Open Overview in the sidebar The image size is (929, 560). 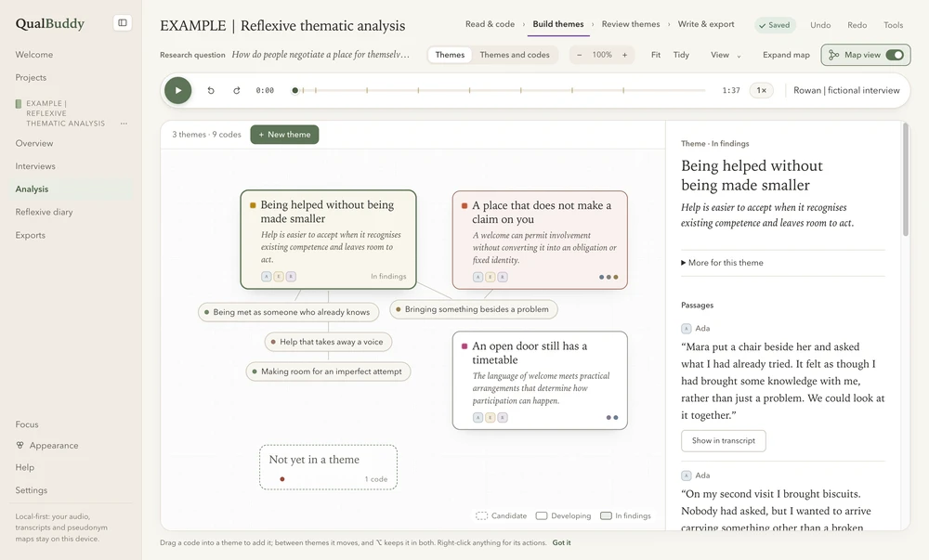(34, 143)
